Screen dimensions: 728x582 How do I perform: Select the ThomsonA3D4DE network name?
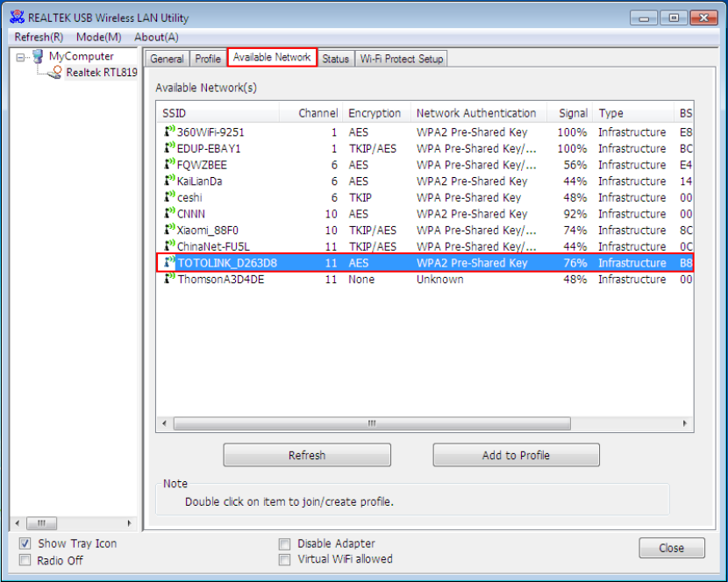[x=220, y=279]
